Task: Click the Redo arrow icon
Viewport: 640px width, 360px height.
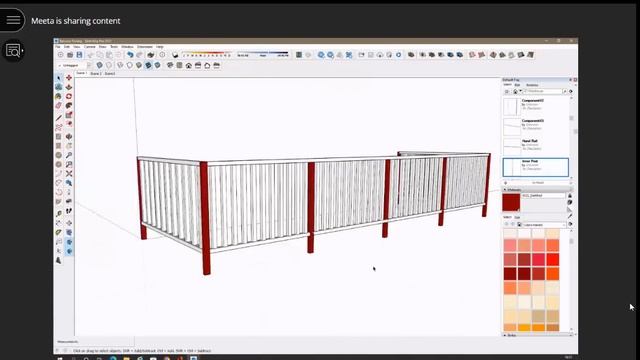Action: [x=140, y=55]
